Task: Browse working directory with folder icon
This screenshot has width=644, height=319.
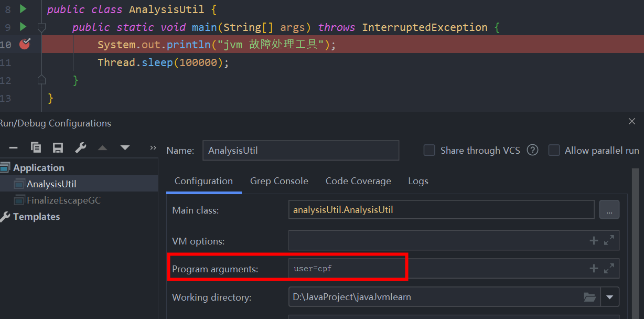Action: pyautogui.click(x=589, y=297)
